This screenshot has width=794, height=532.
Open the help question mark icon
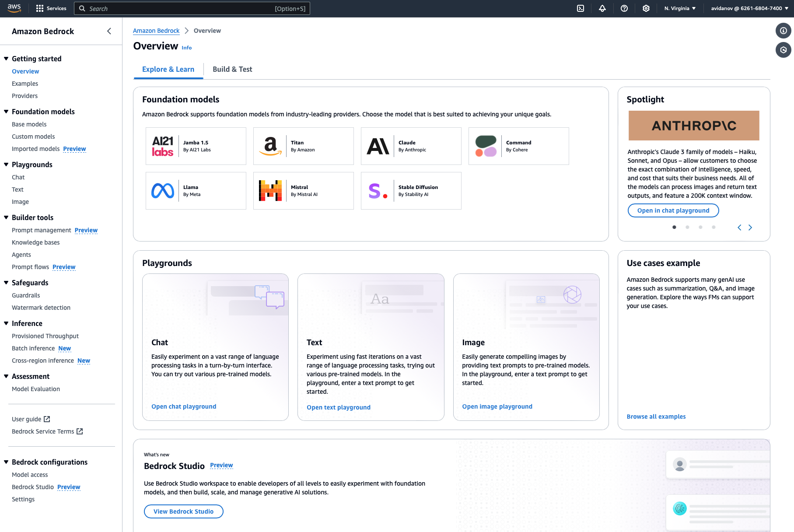pos(624,8)
